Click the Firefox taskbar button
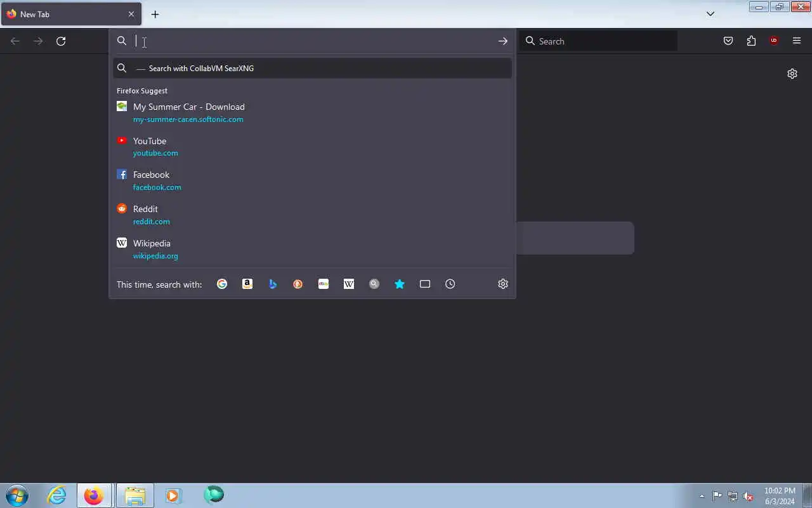The image size is (812, 508). click(x=94, y=495)
